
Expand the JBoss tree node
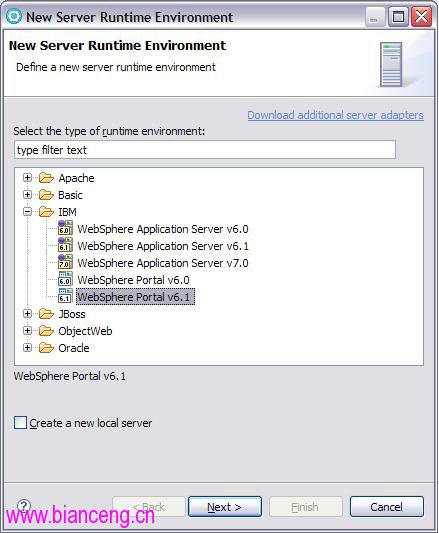[x=27, y=313]
